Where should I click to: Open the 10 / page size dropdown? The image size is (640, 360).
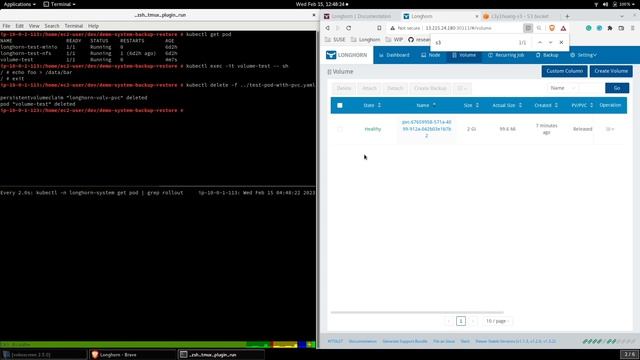click(x=498, y=321)
